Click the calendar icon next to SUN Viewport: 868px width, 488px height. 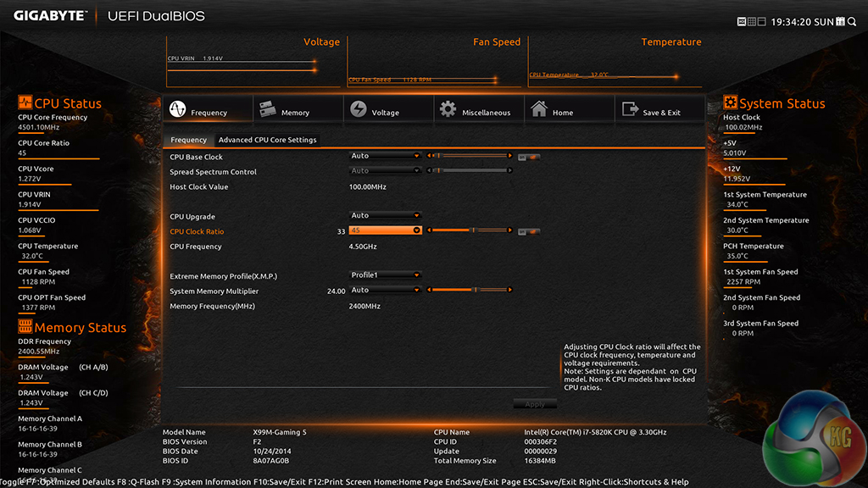pyautogui.click(x=841, y=21)
